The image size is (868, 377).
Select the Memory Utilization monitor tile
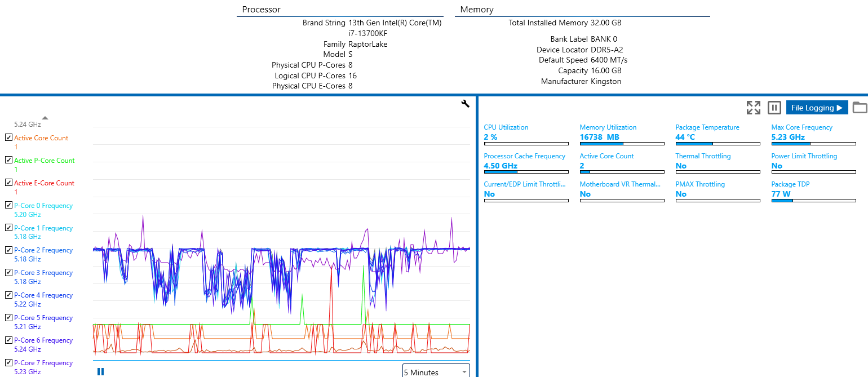(622, 135)
